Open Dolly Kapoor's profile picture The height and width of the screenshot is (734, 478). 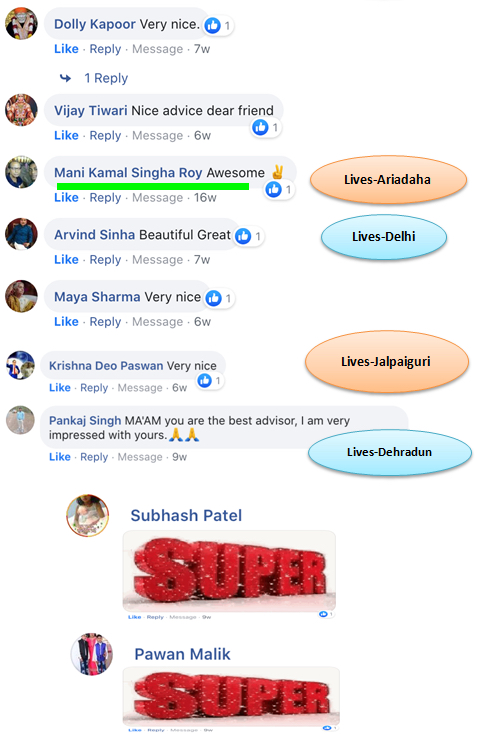[21, 23]
